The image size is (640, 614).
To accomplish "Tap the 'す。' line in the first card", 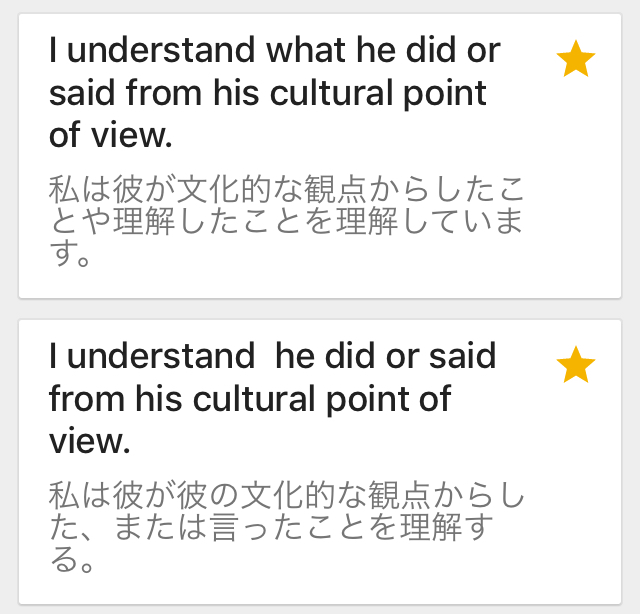I will pos(71,256).
